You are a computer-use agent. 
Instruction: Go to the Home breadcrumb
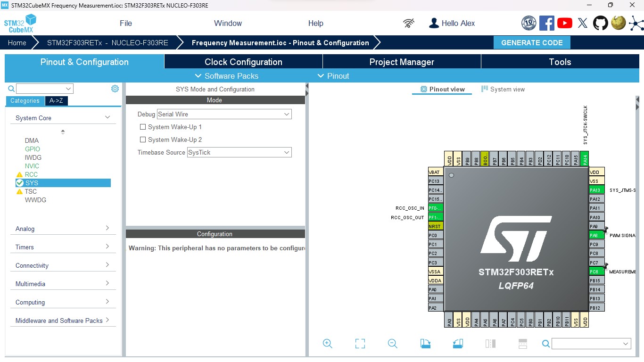[17, 42]
